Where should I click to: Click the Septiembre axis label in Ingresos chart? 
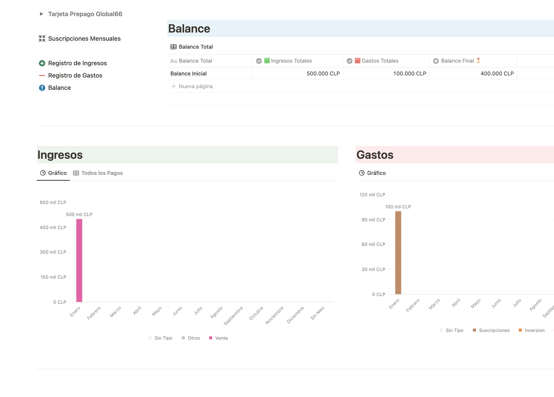tap(234, 316)
